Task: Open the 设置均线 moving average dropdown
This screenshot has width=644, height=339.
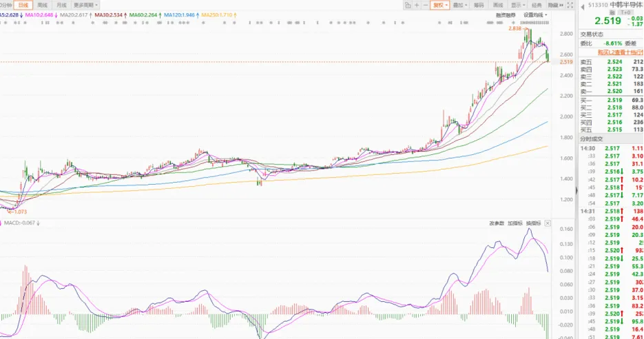Action: pyautogui.click(x=535, y=14)
